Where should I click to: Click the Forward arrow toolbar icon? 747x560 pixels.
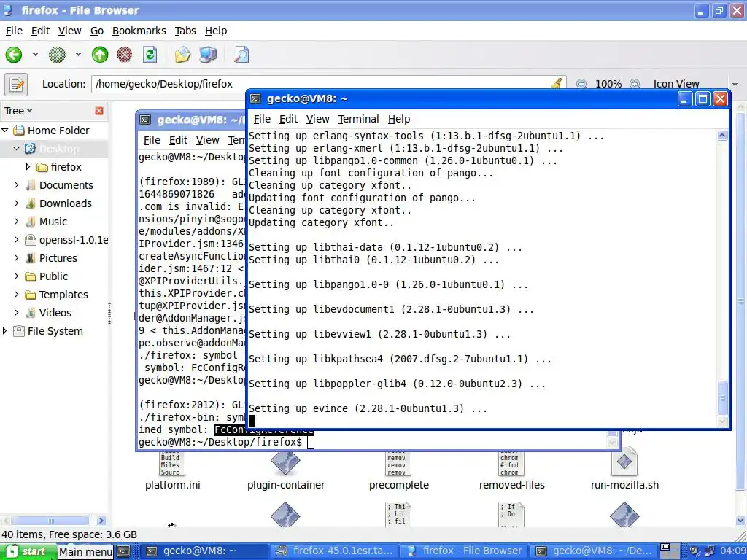click(x=57, y=55)
